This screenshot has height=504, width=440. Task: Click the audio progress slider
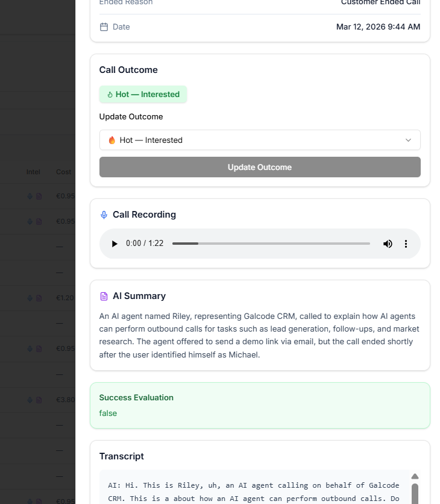click(271, 244)
